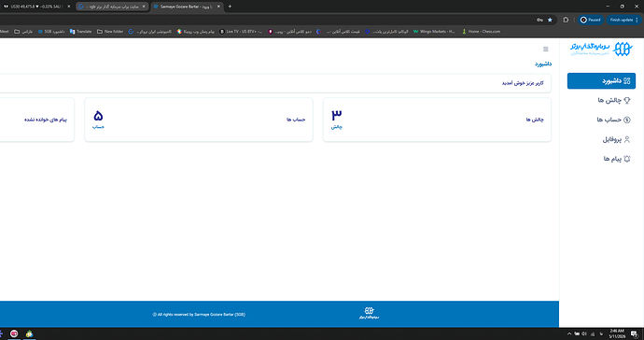Click the trophy icon beside چالش ها
The height and width of the screenshot is (340, 644).
click(627, 100)
